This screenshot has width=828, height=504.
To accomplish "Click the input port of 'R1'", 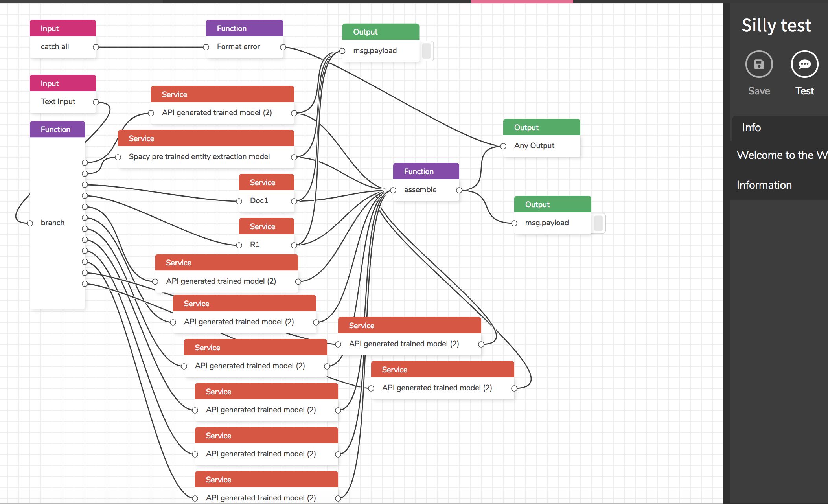I will click(x=239, y=245).
